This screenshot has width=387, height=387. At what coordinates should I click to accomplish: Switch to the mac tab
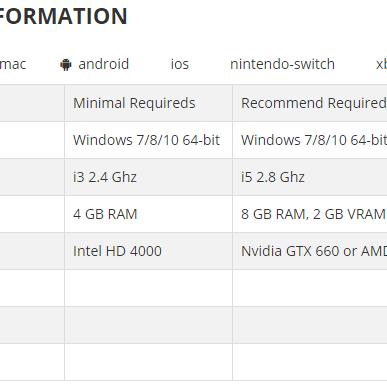13,64
